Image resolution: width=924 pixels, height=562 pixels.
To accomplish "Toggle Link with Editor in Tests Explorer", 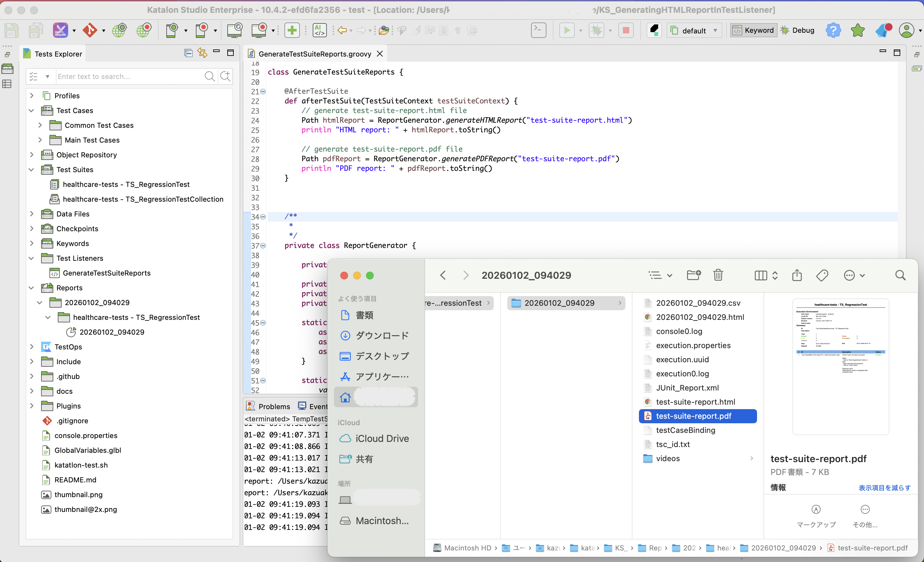I will click(x=202, y=53).
